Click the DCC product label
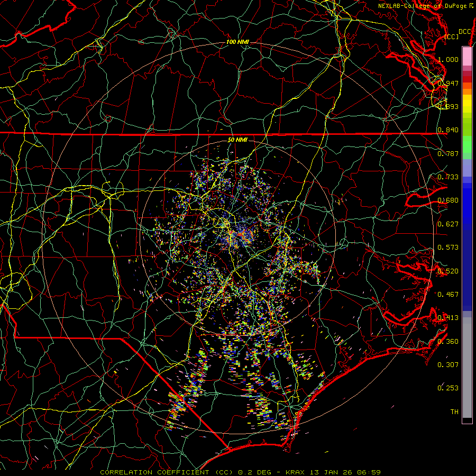The height and width of the screenshot is (476, 476). [x=464, y=32]
